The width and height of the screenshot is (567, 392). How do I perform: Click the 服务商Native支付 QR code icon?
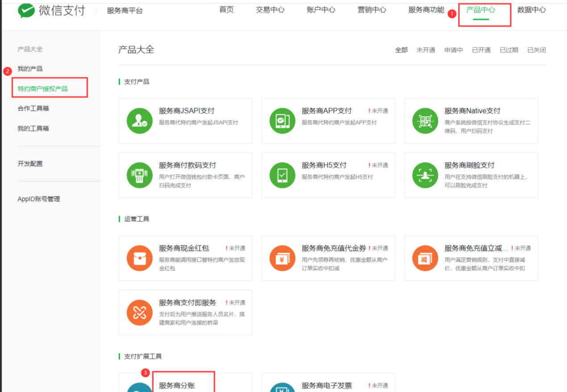tap(425, 121)
